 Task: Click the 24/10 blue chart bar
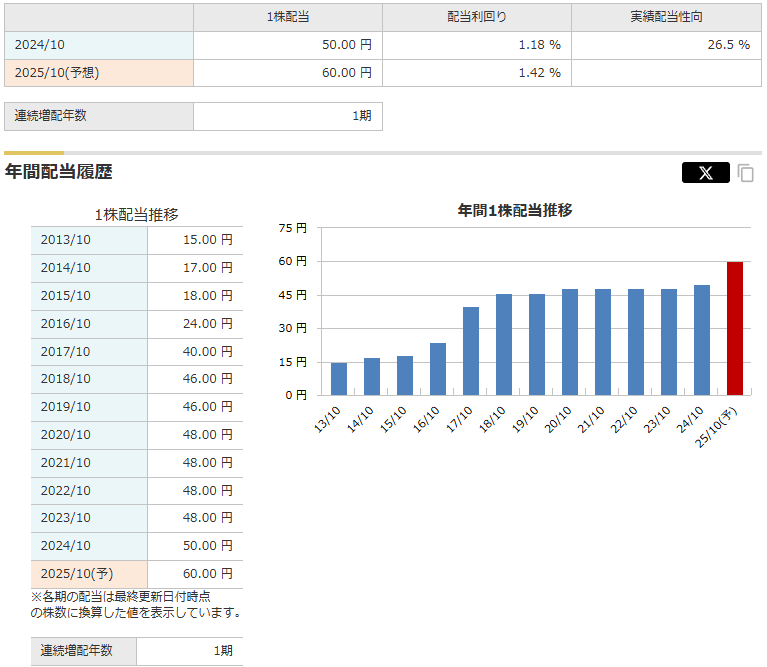702,339
